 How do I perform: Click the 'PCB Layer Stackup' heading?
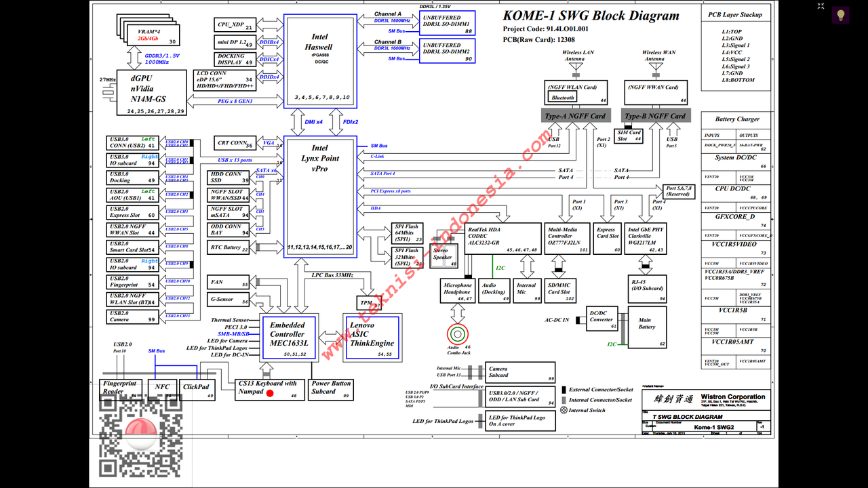tap(735, 14)
